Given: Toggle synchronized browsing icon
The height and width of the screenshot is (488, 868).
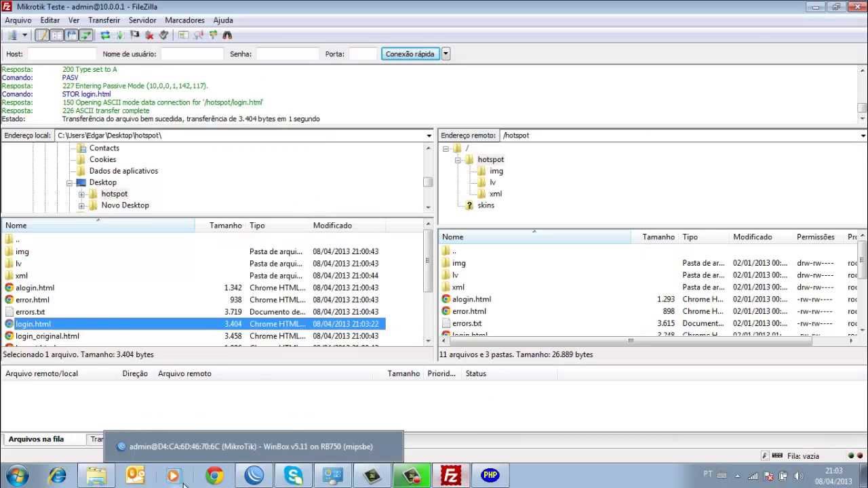Looking at the screenshot, I should pyautogui.click(x=213, y=35).
